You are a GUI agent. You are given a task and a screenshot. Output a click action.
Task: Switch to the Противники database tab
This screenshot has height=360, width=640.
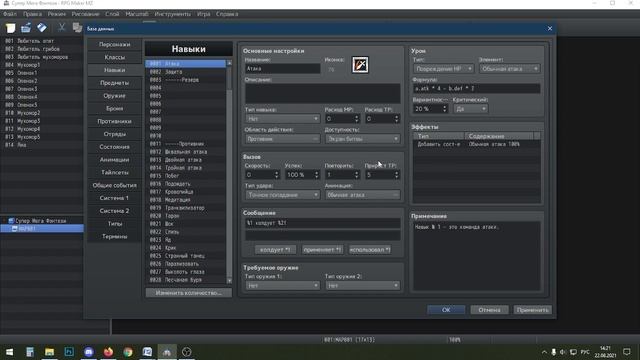[x=114, y=121]
